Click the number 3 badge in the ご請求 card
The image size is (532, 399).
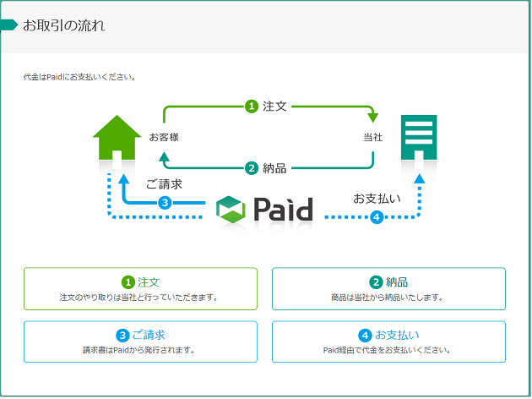[x=122, y=336]
